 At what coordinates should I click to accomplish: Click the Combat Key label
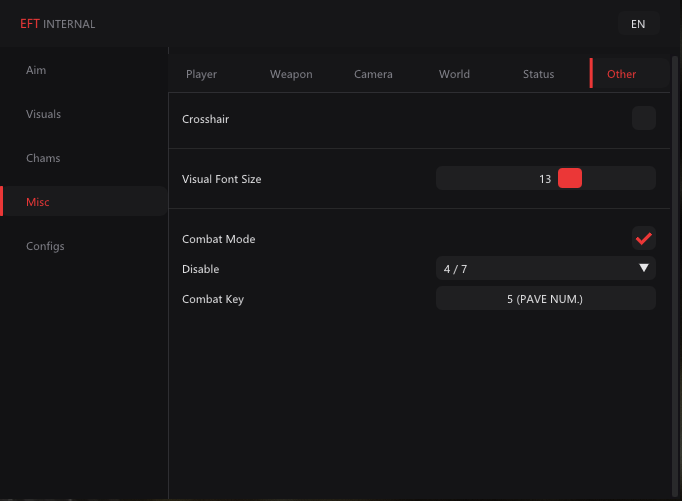click(x=213, y=299)
